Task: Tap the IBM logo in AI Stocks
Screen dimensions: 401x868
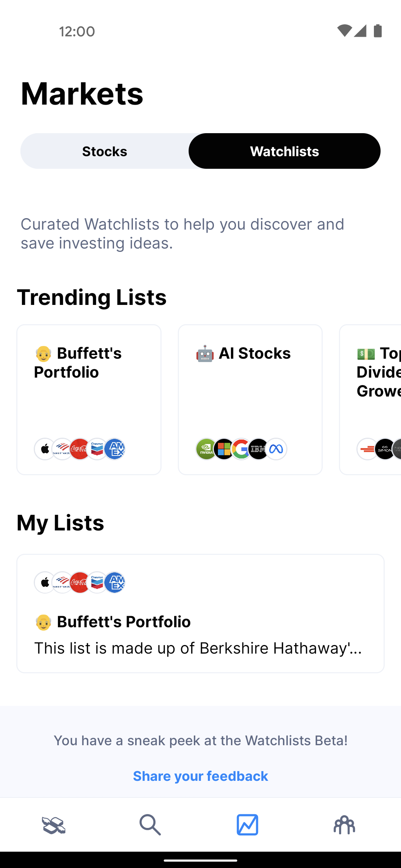Action: coord(259,449)
